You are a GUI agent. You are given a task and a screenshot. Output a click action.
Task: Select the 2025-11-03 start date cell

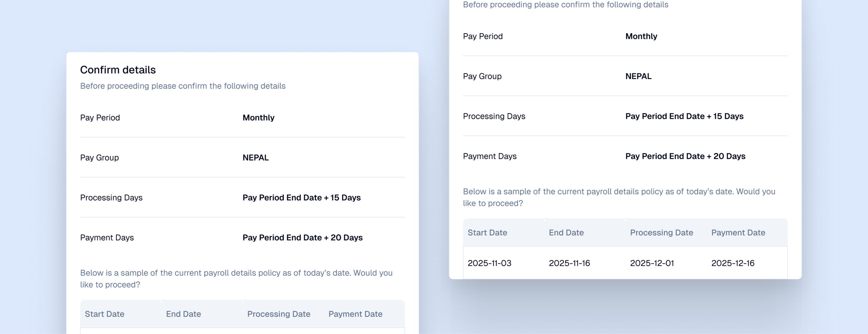tap(489, 263)
